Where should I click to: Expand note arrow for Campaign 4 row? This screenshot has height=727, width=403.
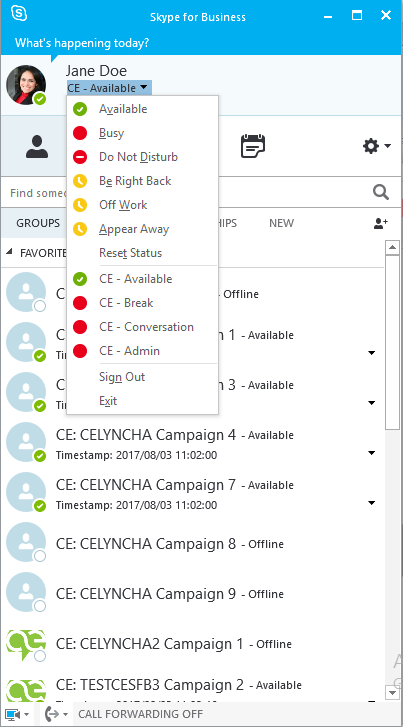371,453
